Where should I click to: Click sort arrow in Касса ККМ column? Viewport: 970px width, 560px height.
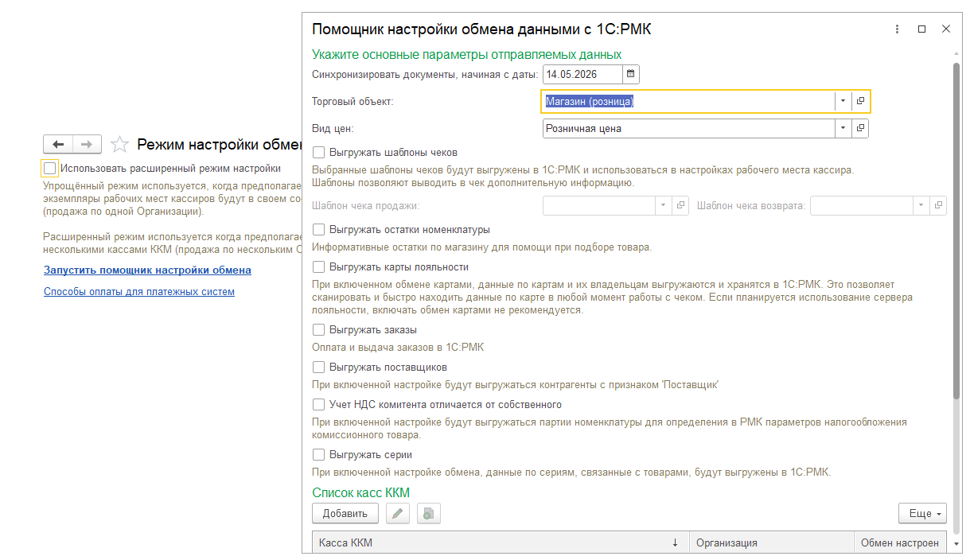(676, 543)
